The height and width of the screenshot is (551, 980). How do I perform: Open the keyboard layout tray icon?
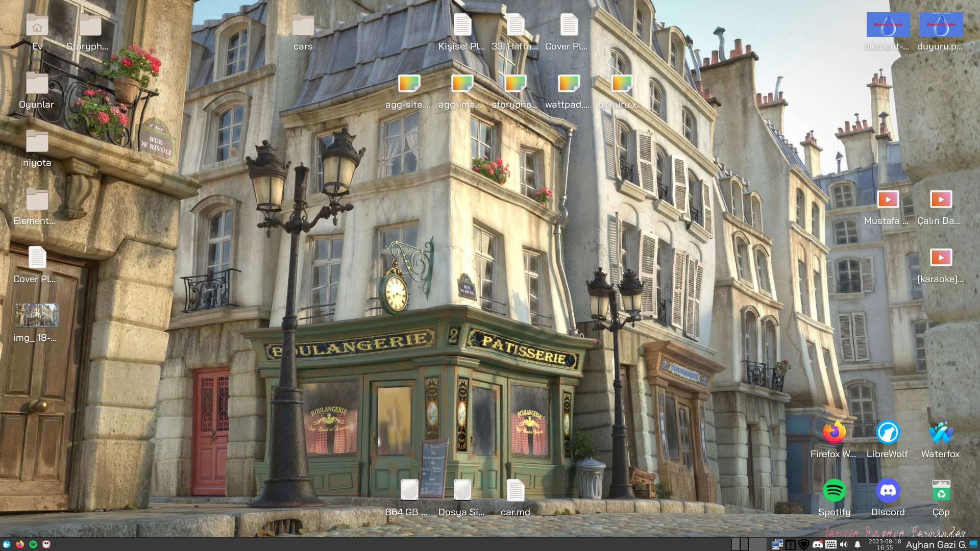tap(830, 544)
